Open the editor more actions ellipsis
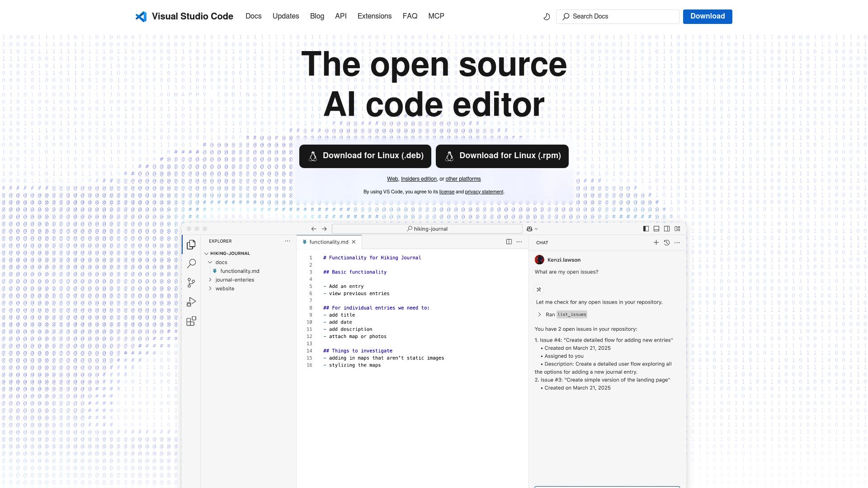Image resolution: width=868 pixels, height=488 pixels. point(519,242)
